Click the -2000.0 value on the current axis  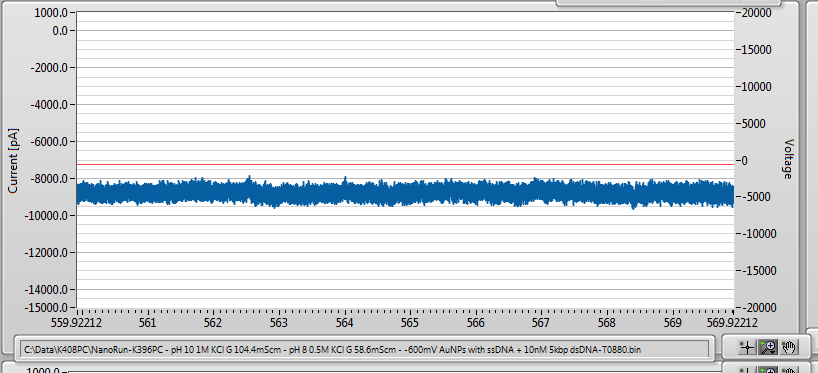click(x=50, y=68)
